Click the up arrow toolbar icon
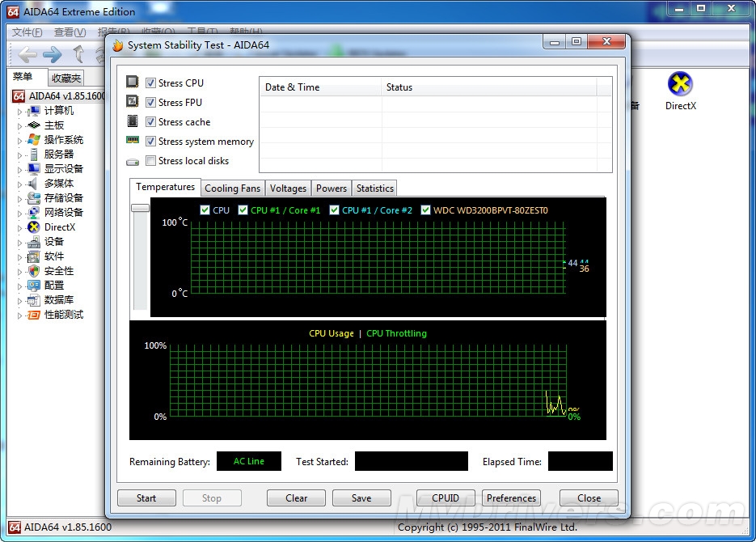This screenshot has height=542, width=756. (x=78, y=54)
